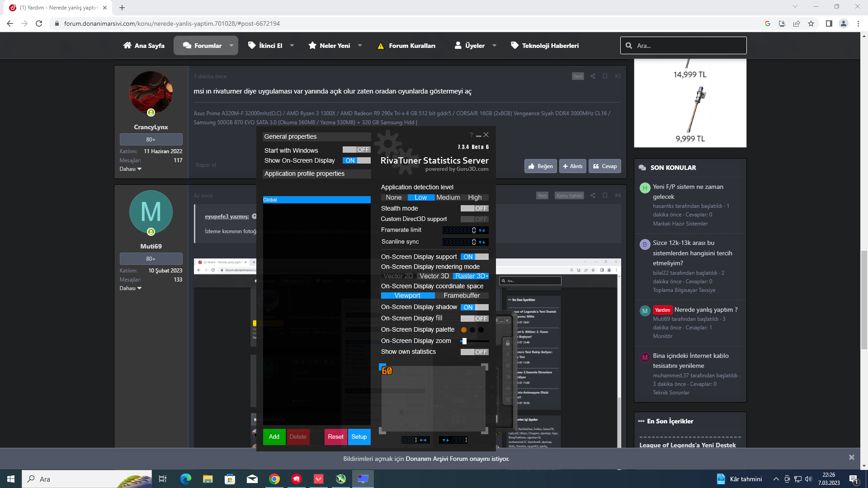Click the share icon on post #3

(593, 76)
